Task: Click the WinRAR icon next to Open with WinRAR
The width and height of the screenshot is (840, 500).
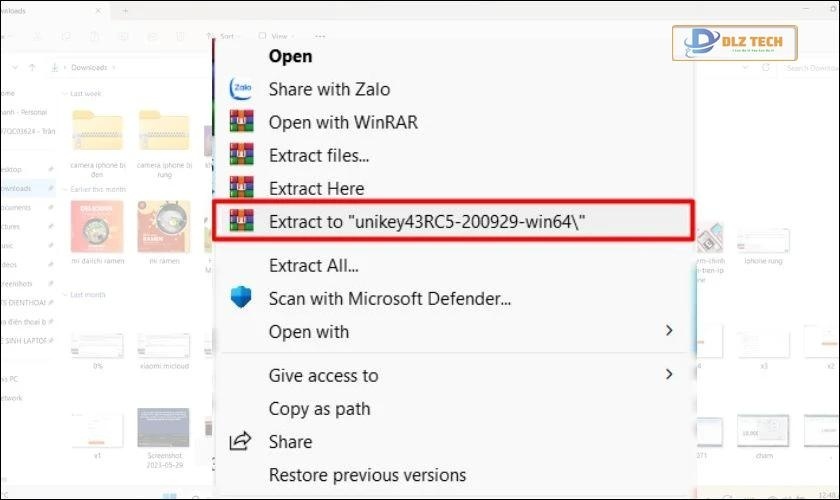Action: (x=241, y=122)
